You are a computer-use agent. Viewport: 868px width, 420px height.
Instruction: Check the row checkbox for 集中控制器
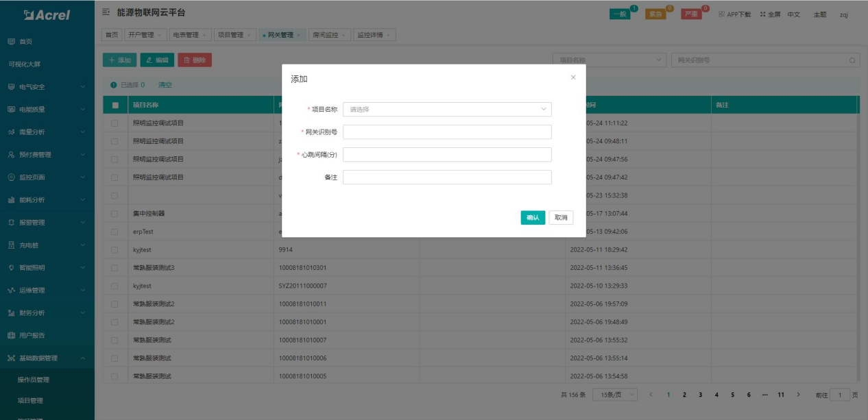coord(114,214)
